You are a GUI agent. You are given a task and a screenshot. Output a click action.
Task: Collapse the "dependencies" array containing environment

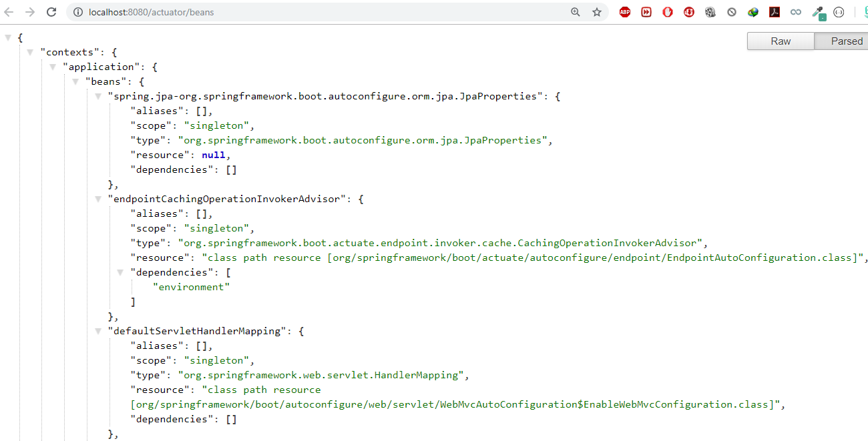click(121, 272)
